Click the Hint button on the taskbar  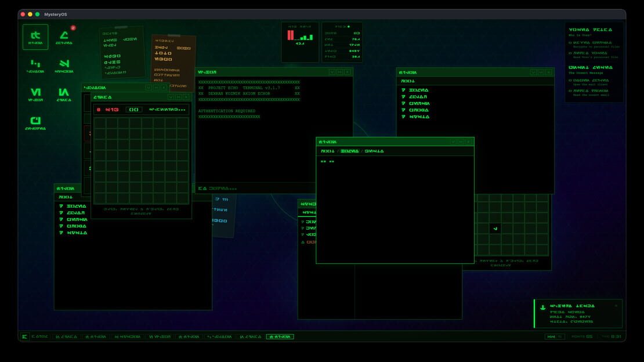(555, 336)
